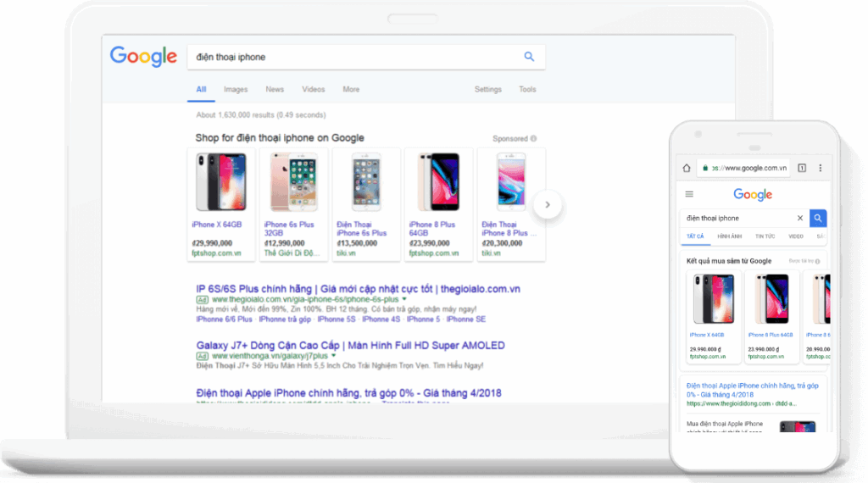Tap the phone browser home icon

(687, 168)
